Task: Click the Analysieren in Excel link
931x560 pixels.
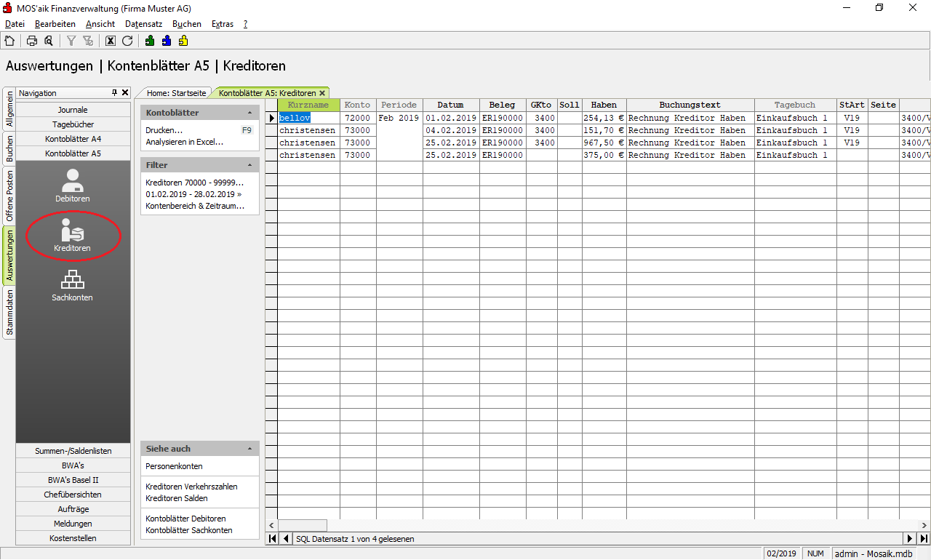Action: tap(184, 142)
